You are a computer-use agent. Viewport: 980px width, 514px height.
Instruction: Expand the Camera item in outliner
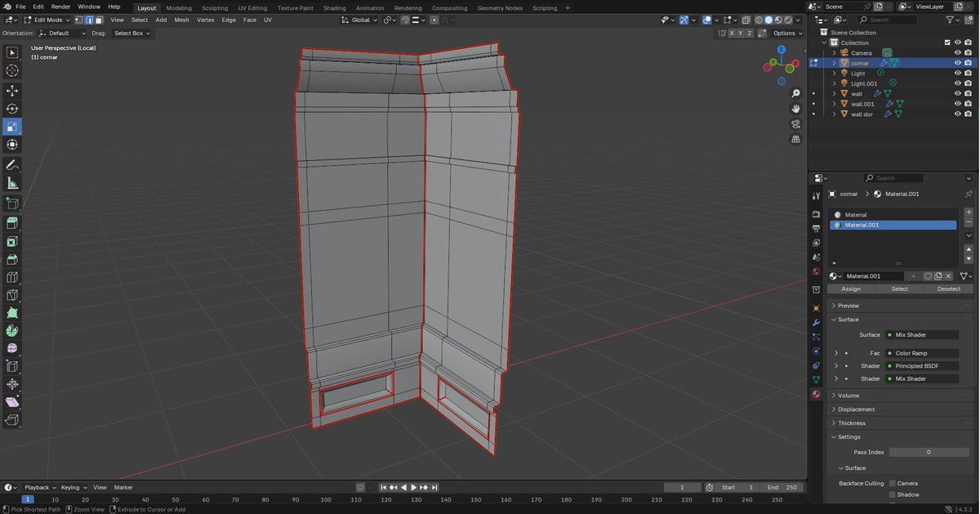(834, 53)
